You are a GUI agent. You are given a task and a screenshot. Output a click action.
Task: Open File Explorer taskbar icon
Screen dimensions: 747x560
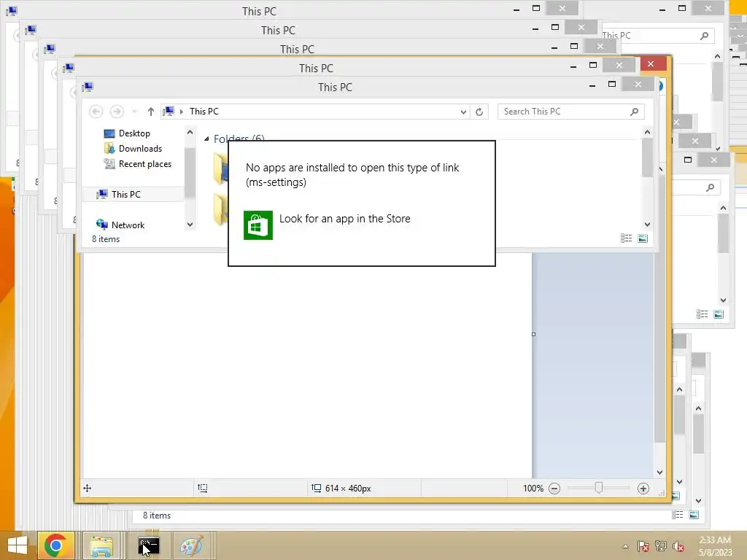[x=101, y=545]
